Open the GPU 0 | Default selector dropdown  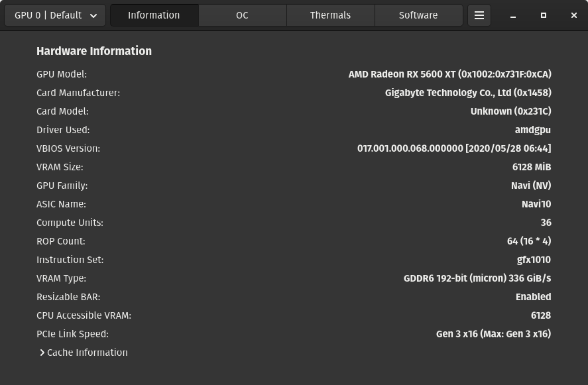point(55,15)
